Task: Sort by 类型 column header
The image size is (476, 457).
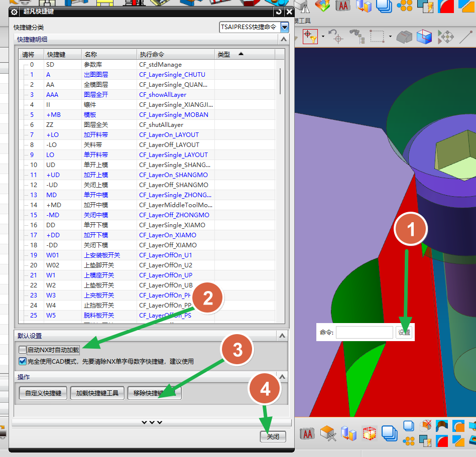Action: 245,54
